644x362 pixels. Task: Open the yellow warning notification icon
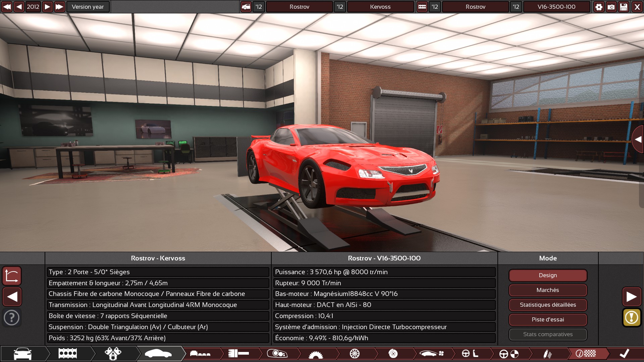tap(632, 317)
